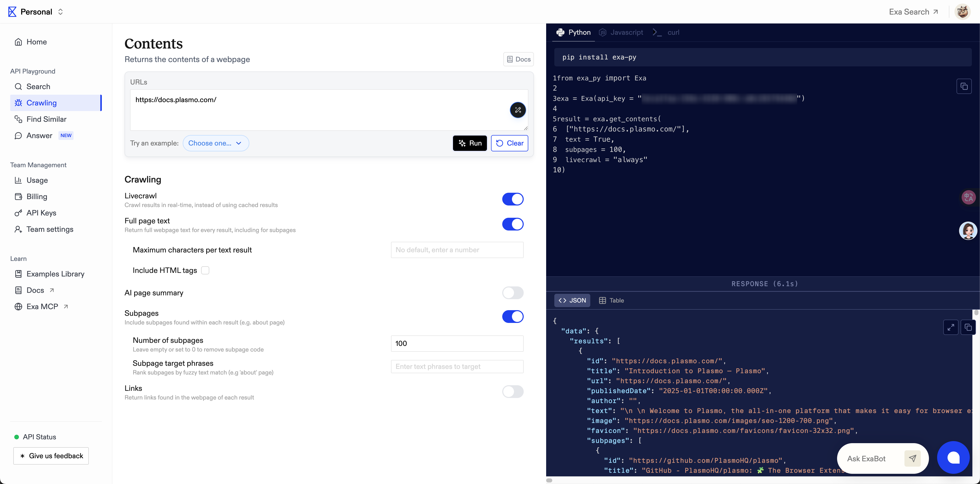The height and width of the screenshot is (484, 980).
Task: Enable AI page summary
Action: [x=512, y=293]
